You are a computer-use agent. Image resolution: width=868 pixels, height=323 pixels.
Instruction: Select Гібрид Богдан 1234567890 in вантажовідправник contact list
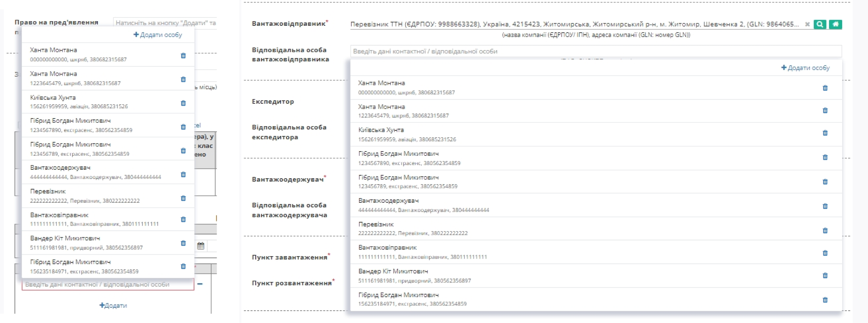click(x=596, y=158)
